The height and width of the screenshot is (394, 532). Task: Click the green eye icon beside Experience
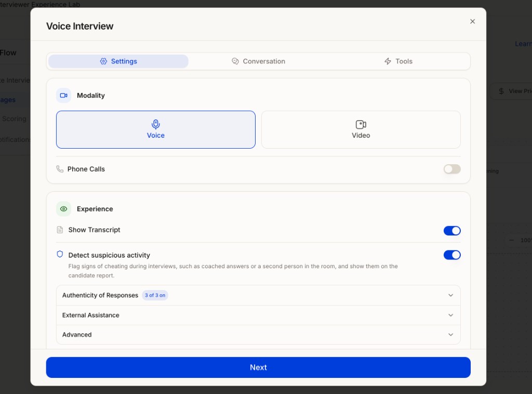pyautogui.click(x=63, y=209)
